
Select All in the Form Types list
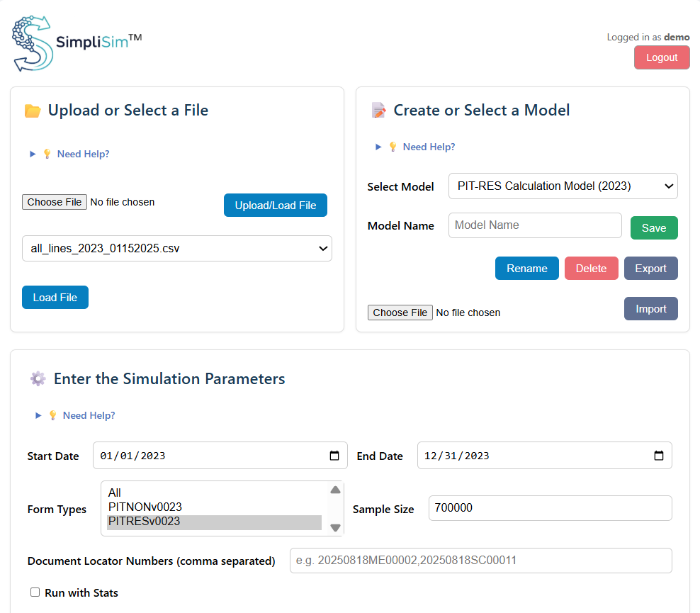pyautogui.click(x=115, y=493)
